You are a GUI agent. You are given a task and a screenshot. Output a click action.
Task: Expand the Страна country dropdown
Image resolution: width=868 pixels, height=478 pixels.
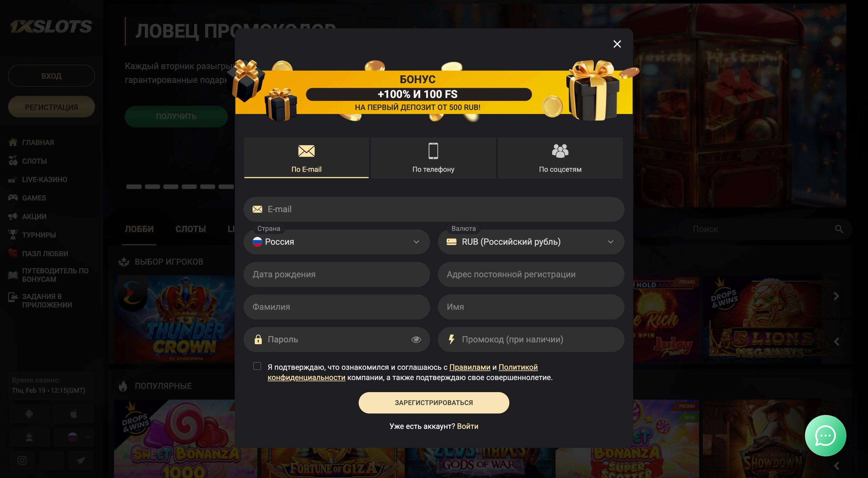[x=337, y=241]
